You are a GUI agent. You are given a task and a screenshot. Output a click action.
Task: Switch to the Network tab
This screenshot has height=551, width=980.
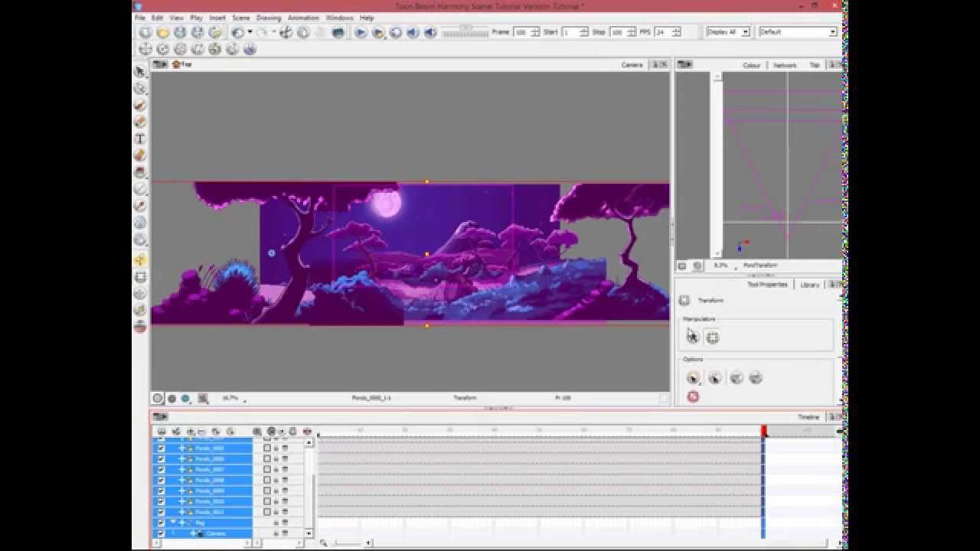[x=785, y=65]
